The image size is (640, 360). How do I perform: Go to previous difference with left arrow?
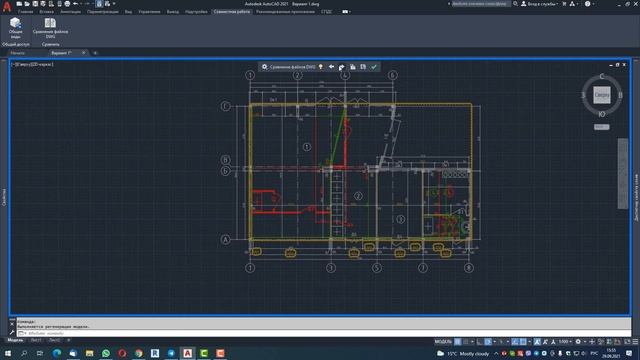tap(331, 67)
